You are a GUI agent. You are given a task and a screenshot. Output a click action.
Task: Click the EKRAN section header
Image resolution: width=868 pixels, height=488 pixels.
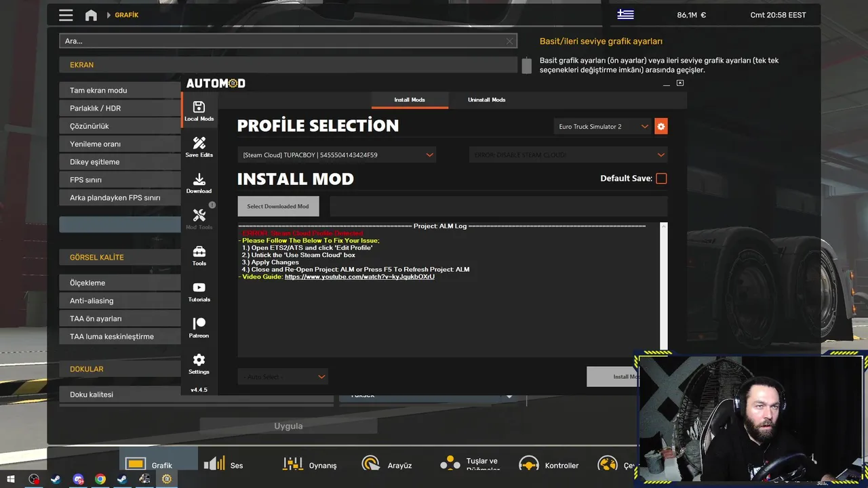click(x=288, y=65)
